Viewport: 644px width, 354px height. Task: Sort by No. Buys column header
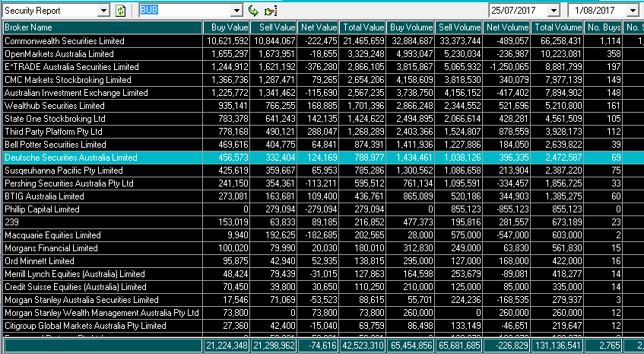(x=603, y=27)
